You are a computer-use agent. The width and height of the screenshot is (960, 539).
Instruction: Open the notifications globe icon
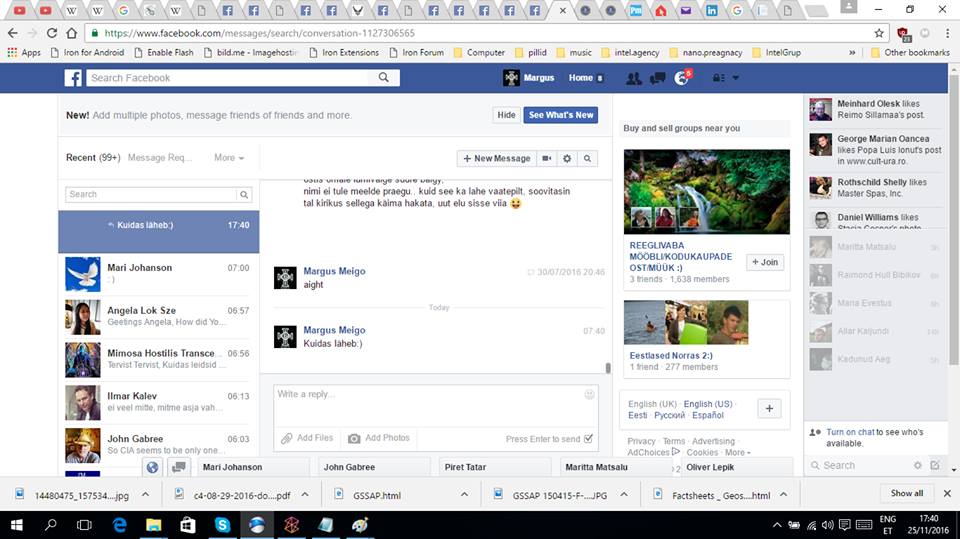681,78
